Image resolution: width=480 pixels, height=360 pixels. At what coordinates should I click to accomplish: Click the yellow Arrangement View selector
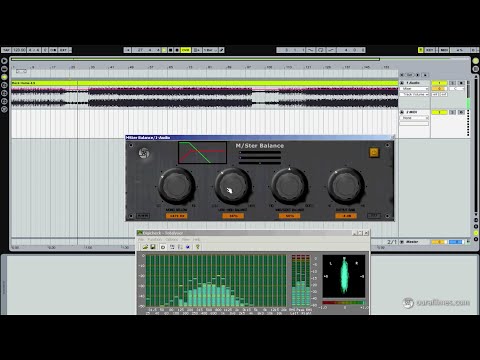[x=476, y=61]
